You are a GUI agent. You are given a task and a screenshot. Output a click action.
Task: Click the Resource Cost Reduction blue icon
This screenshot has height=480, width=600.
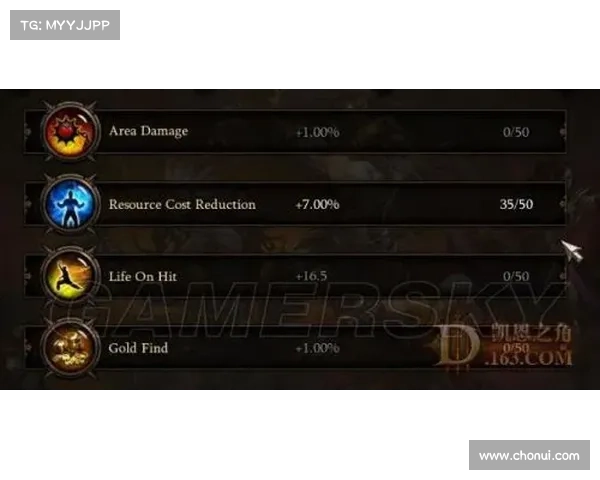click(70, 204)
